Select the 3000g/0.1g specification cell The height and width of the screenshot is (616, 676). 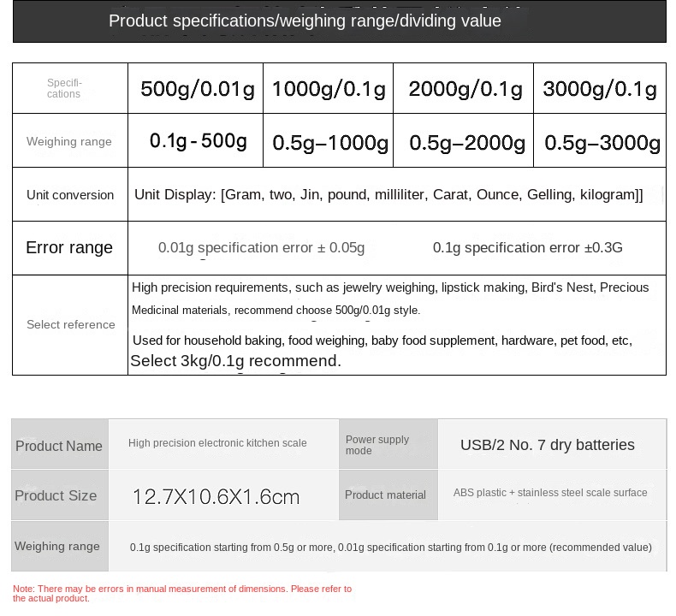click(600, 89)
